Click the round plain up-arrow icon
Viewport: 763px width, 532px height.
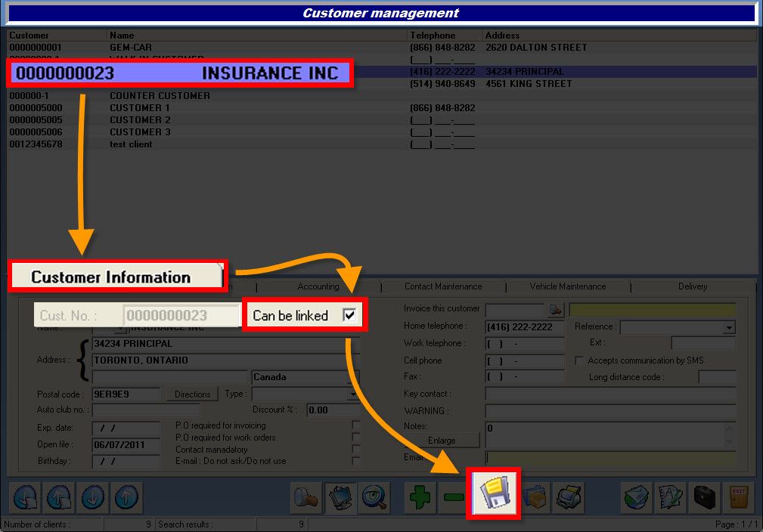pyautogui.click(x=126, y=497)
